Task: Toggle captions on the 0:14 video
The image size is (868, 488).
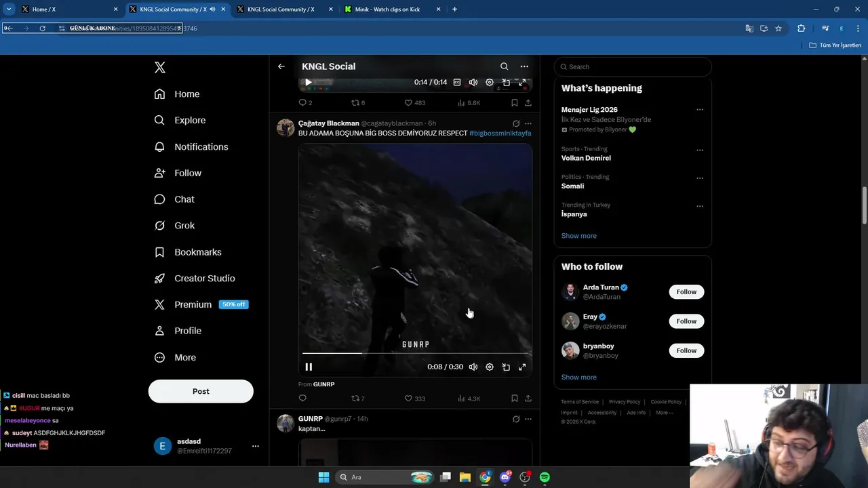Action: (x=457, y=82)
